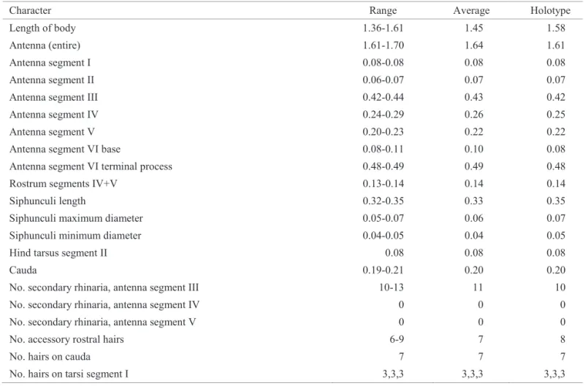Select the Antenna segment III label
Image resolution: width=588 pixels, height=386 pixels.
pyautogui.click(x=53, y=98)
